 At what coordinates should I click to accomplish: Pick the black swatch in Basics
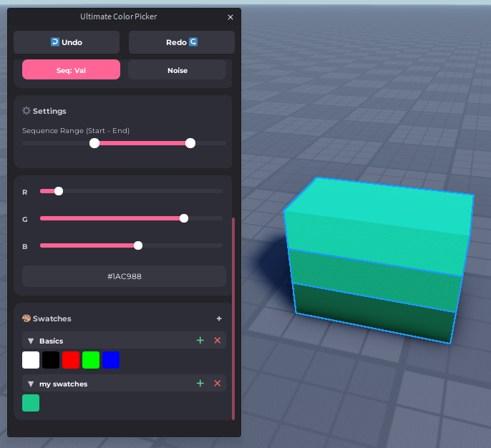point(51,360)
